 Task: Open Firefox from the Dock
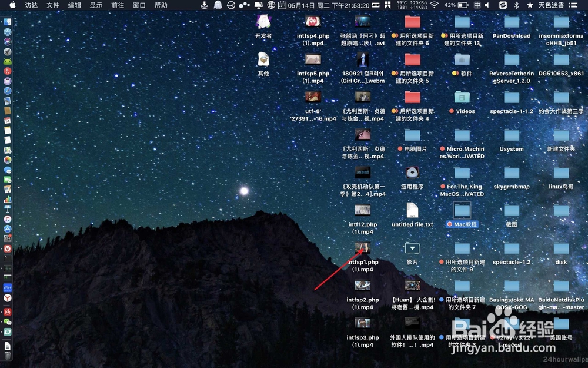7,72
